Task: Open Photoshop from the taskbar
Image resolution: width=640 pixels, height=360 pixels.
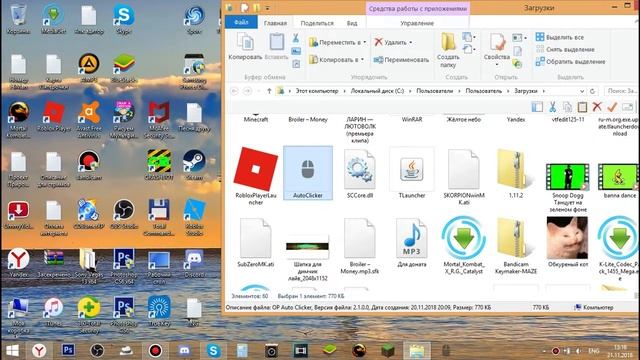Action: 68,350
